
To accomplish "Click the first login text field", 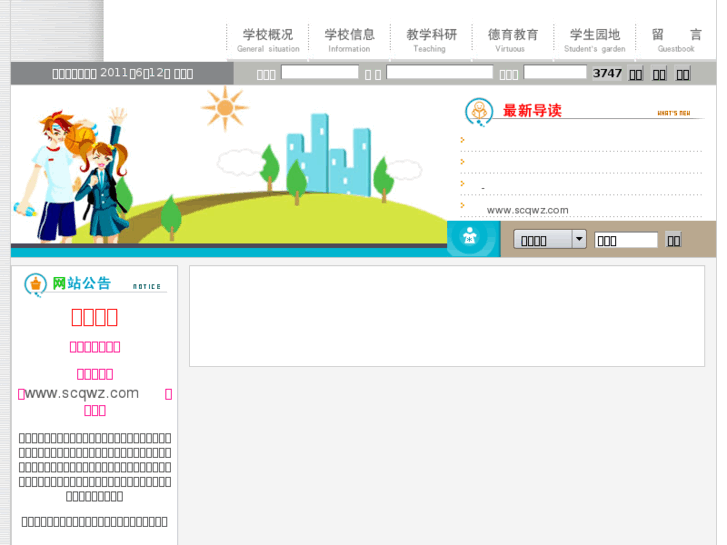I will (320, 72).
